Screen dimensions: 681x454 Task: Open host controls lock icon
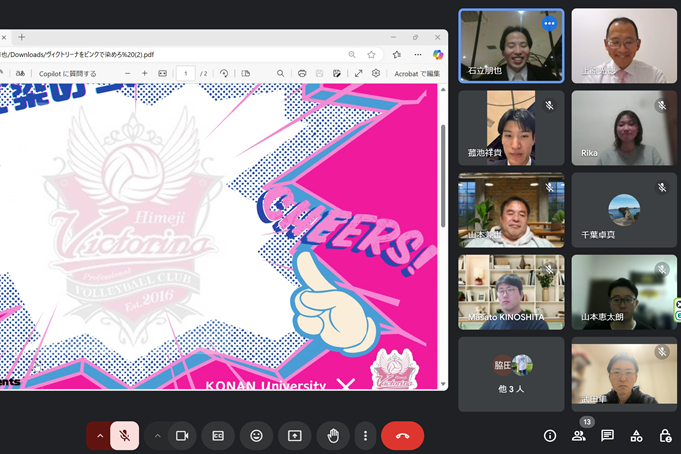coord(665,436)
